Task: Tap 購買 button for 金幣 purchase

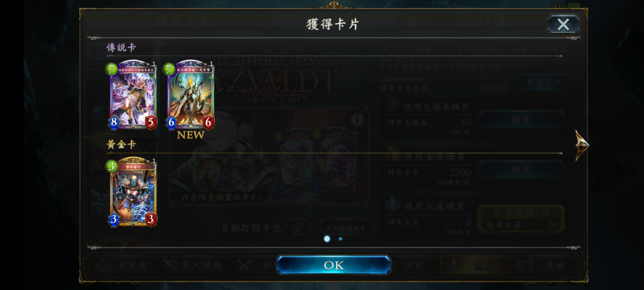Action: 521,170
